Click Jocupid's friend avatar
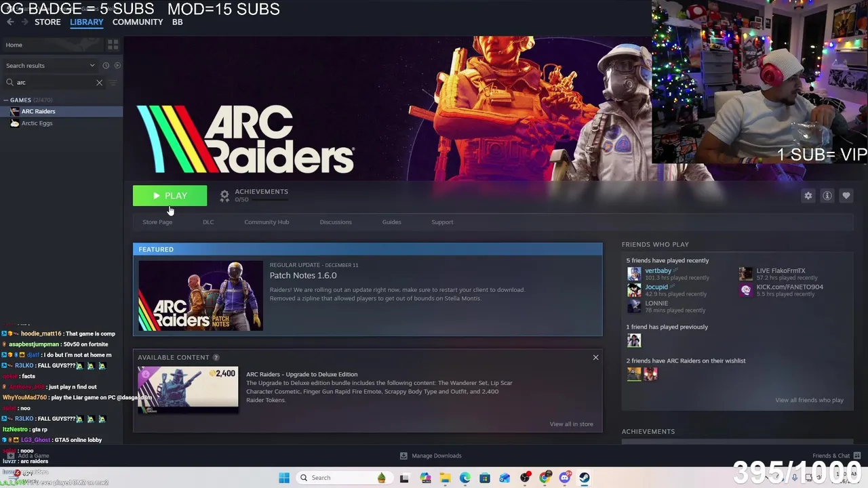The image size is (868, 488). click(x=634, y=290)
